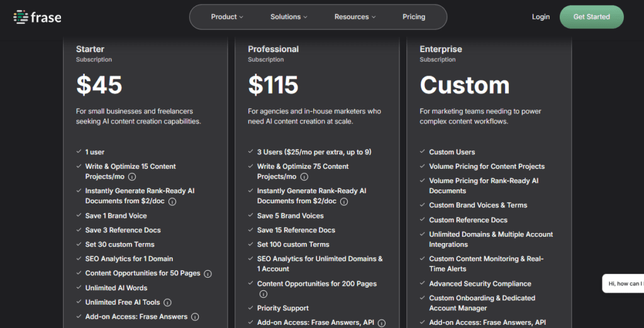The width and height of the screenshot is (644, 328).
Task: Open the 'Hi, how can I' chat bubble
Action: click(624, 284)
